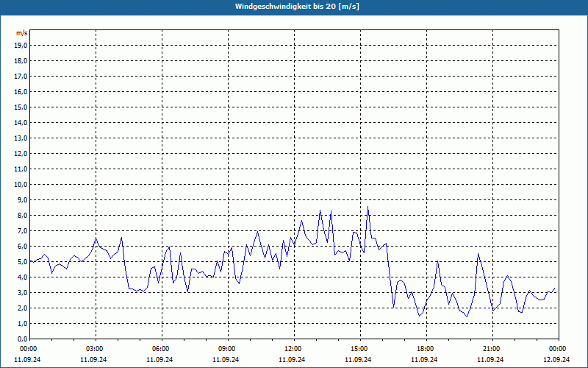Click the 16,0 y-axis label
Screen dimensions: 588x368
[21, 91]
